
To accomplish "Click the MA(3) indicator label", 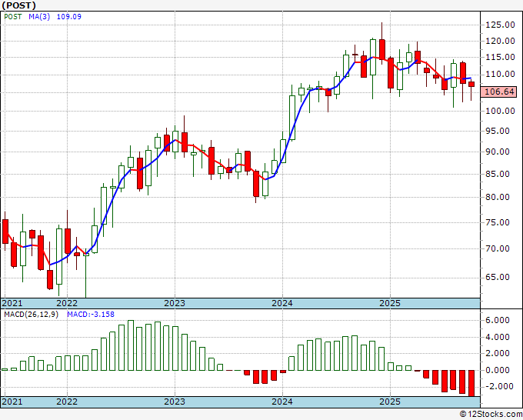I will (39, 17).
